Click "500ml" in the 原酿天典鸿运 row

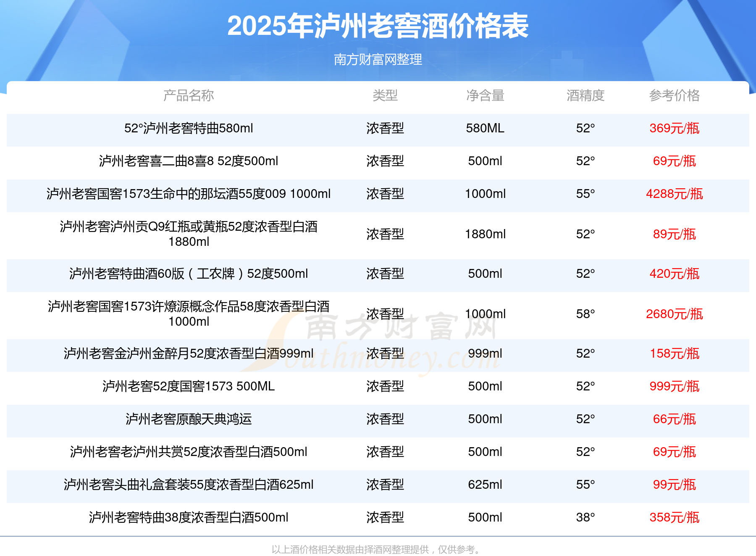pos(485,419)
